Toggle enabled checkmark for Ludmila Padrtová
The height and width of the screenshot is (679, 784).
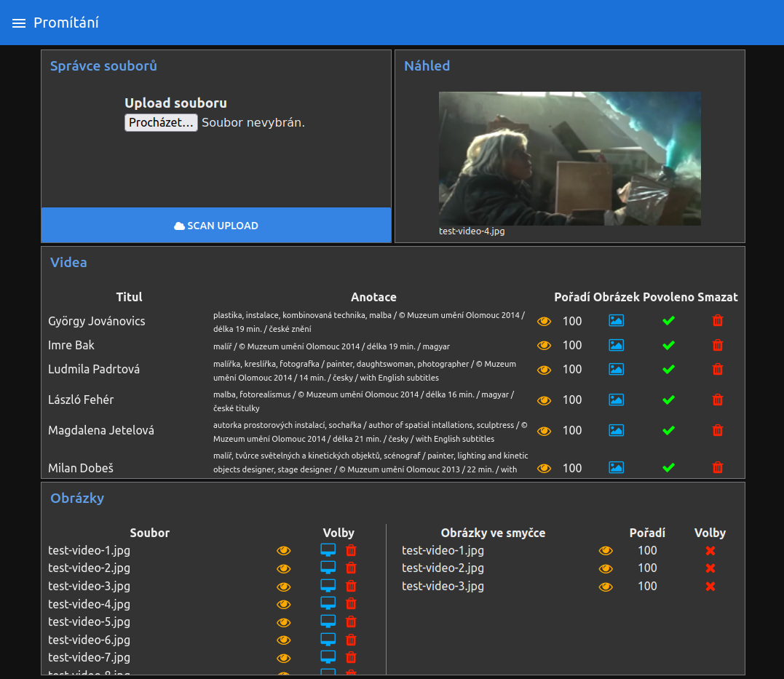[x=668, y=369]
